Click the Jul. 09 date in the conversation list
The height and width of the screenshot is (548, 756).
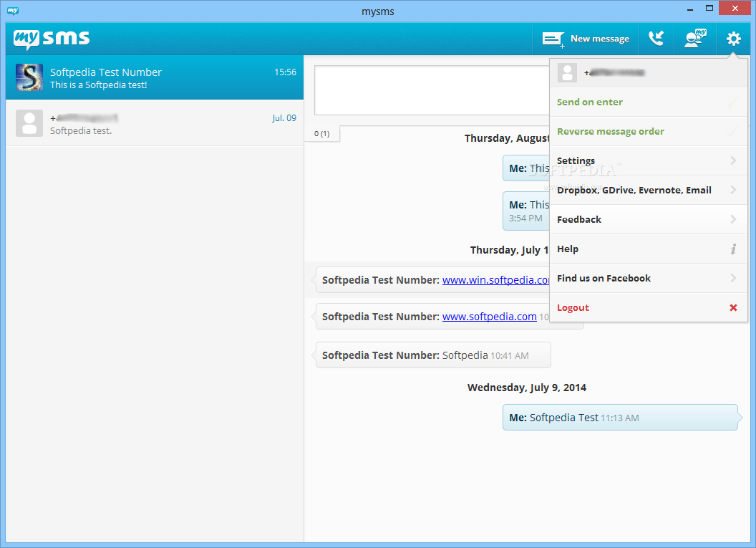(284, 118)
